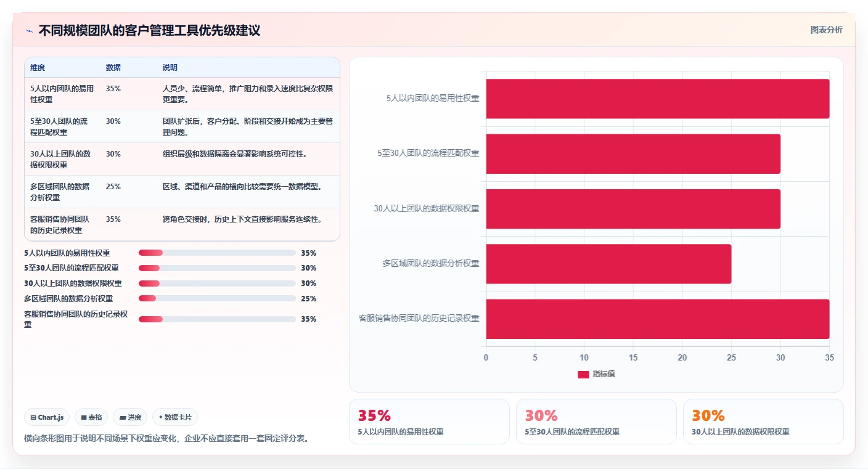
Task: Click the y-axis label 多区域团队的数据分析权重
Action: click(x=431, y=264)
